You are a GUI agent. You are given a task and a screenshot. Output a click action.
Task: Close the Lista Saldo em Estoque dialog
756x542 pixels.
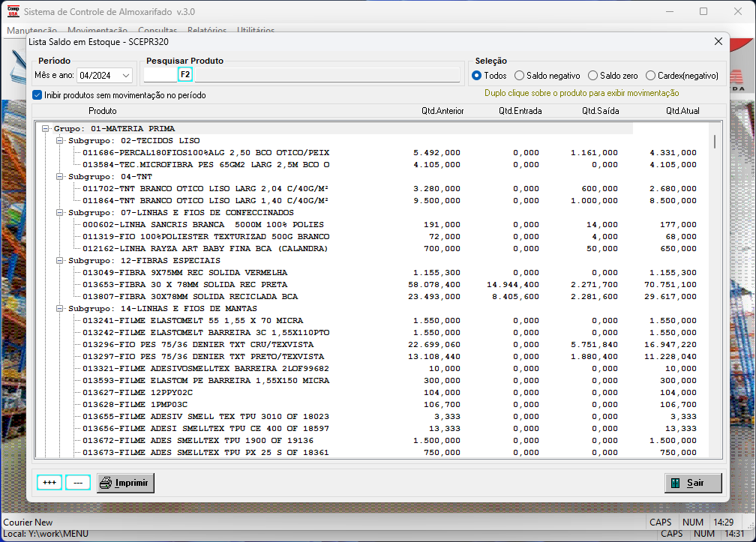pos(718,41)
